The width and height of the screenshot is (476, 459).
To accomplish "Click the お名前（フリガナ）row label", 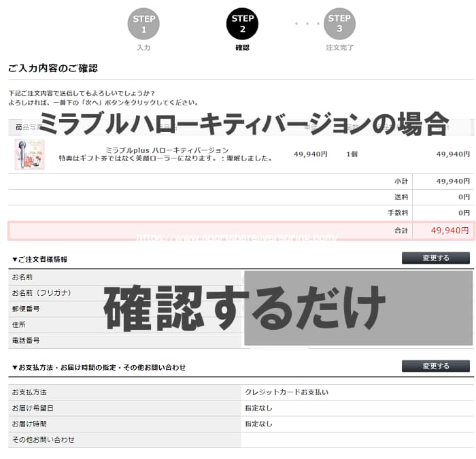I will (41, 293).
